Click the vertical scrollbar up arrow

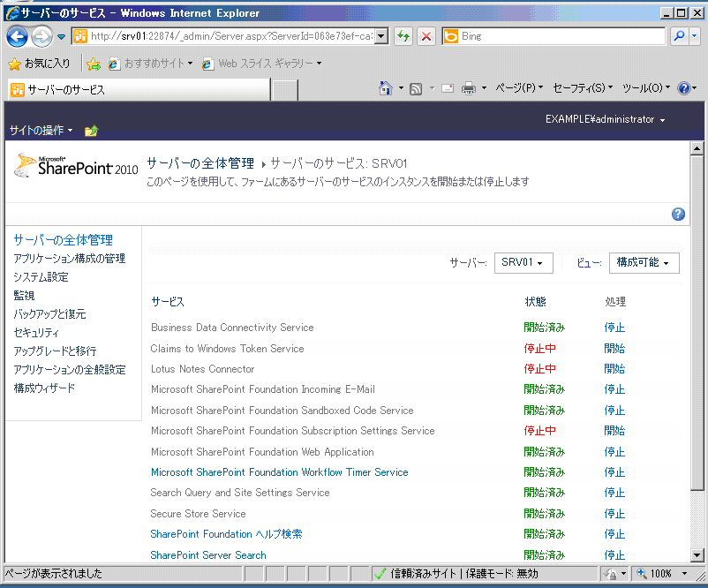point(697,148)
